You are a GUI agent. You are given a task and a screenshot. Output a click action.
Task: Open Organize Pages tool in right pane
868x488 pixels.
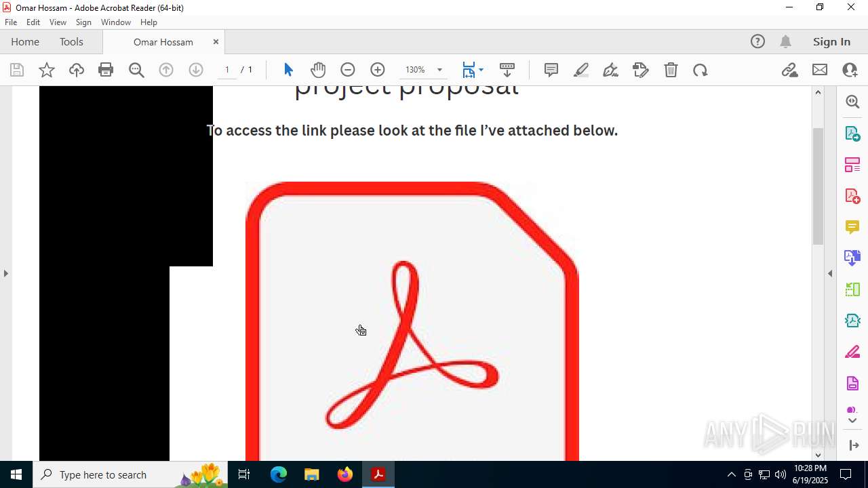(x=852, y=164)
